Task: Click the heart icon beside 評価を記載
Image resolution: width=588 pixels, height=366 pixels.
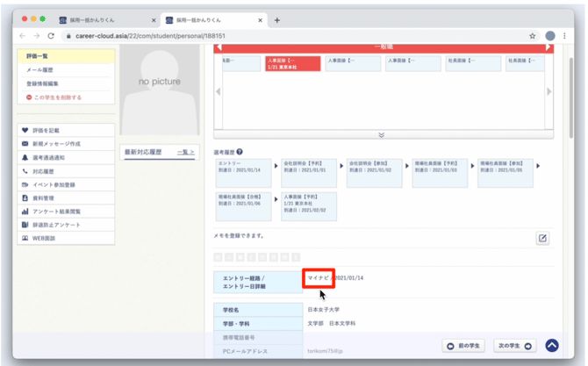Action: (25, 130)
